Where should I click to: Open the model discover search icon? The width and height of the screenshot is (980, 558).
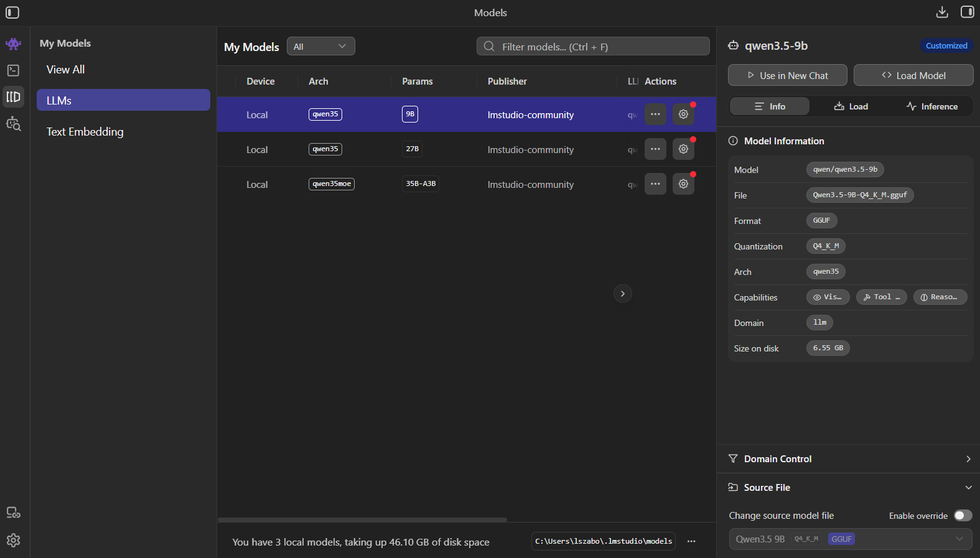13,123
